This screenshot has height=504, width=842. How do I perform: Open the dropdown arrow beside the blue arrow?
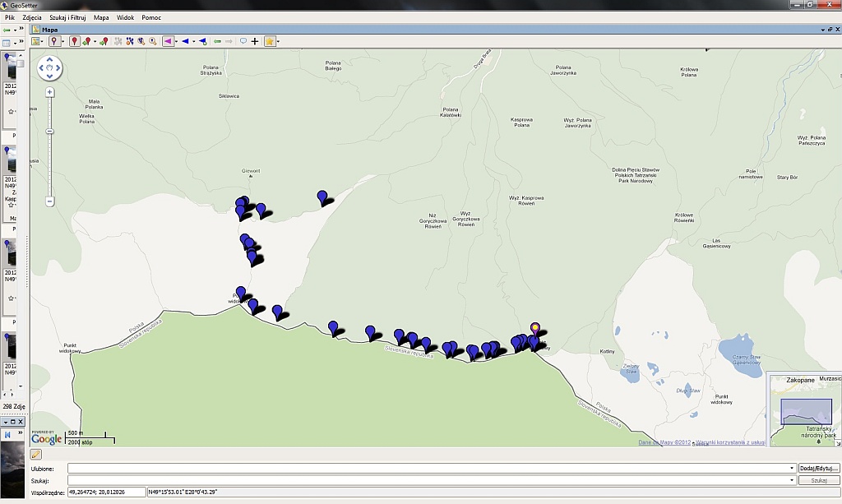coord(194,41)
